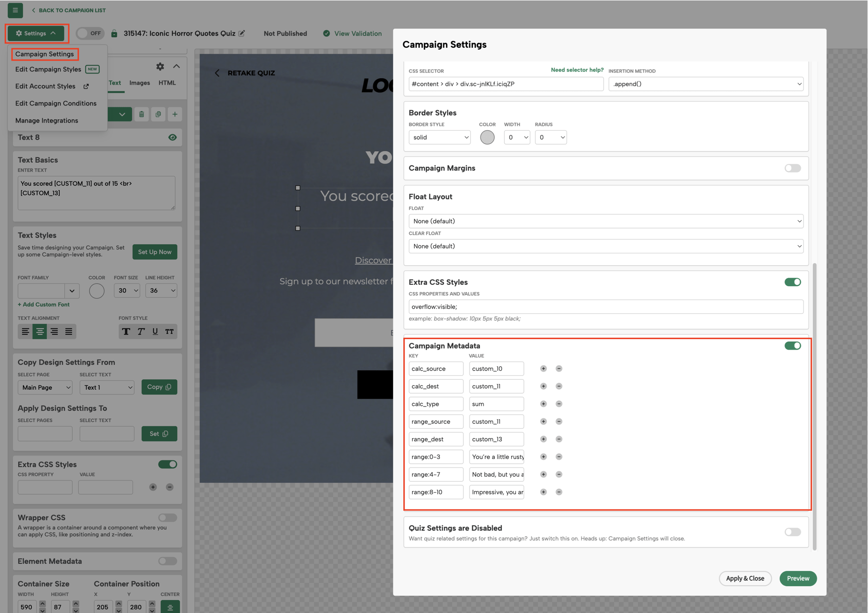The image size is (868, 613).
Task: Switch to the Images tab
Action: click(139, 83)
